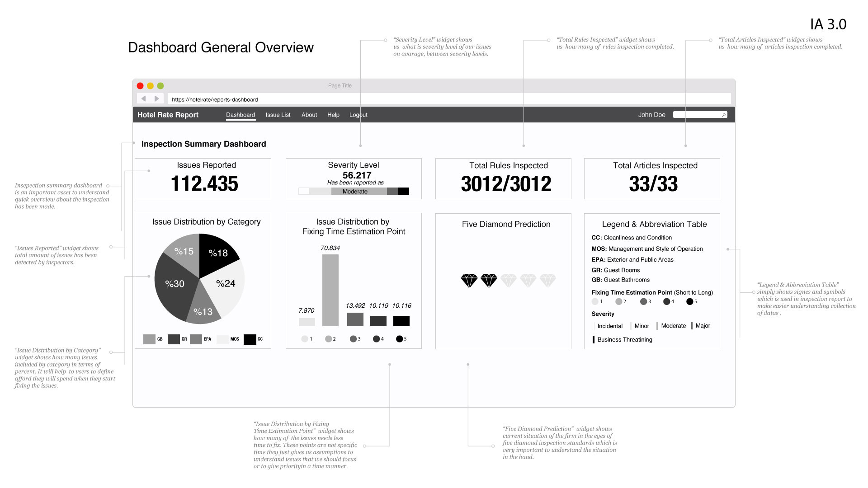Click bar chart legend dot 4
Viewport: 868px width, 488px height.
click(x=376, y=339)
